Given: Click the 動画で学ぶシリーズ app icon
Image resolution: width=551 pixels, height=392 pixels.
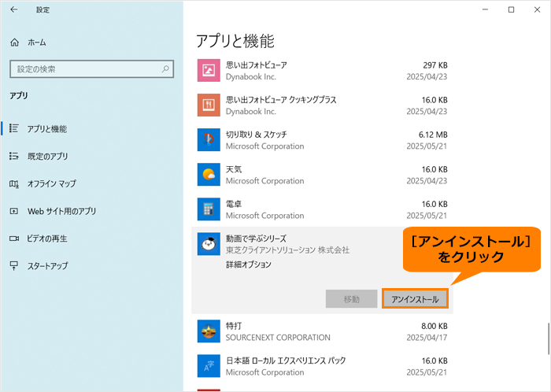Looking at the screenshot, I should pyautogui.click(x=209, y=244).
